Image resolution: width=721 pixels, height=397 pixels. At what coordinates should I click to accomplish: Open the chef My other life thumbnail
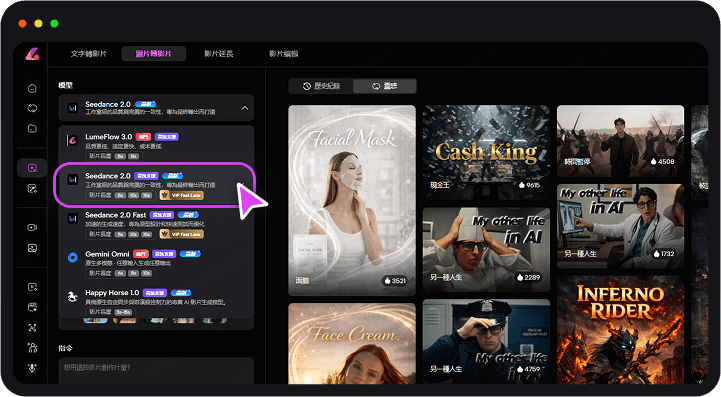[486, 249]
